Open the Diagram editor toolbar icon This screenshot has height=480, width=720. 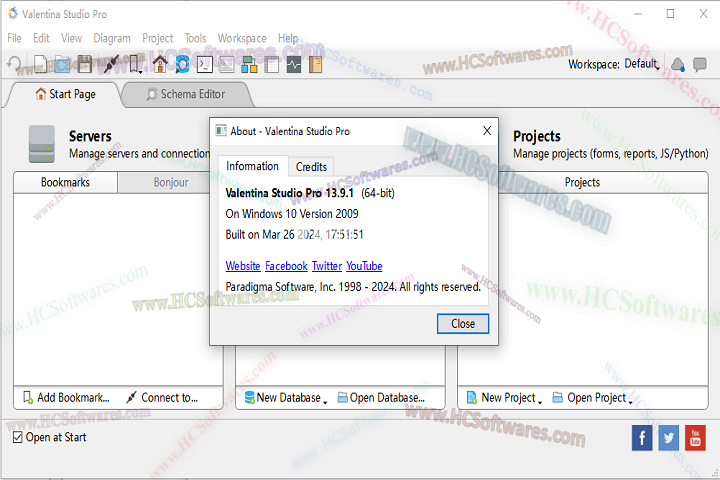pos(249,64)
